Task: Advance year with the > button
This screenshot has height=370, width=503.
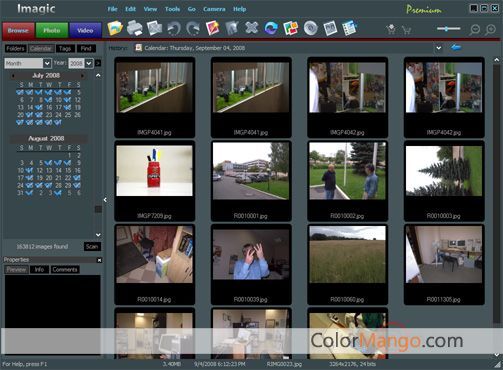Action: 98,63
